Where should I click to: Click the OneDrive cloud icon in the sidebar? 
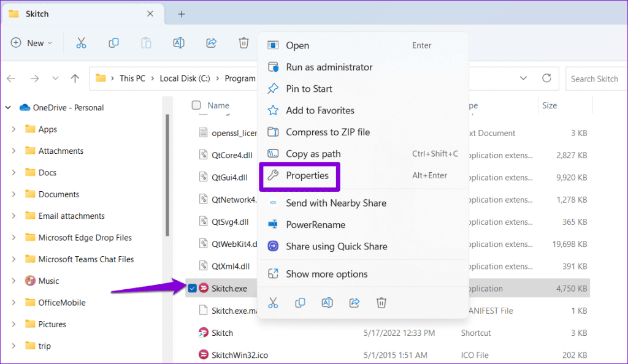24,107
